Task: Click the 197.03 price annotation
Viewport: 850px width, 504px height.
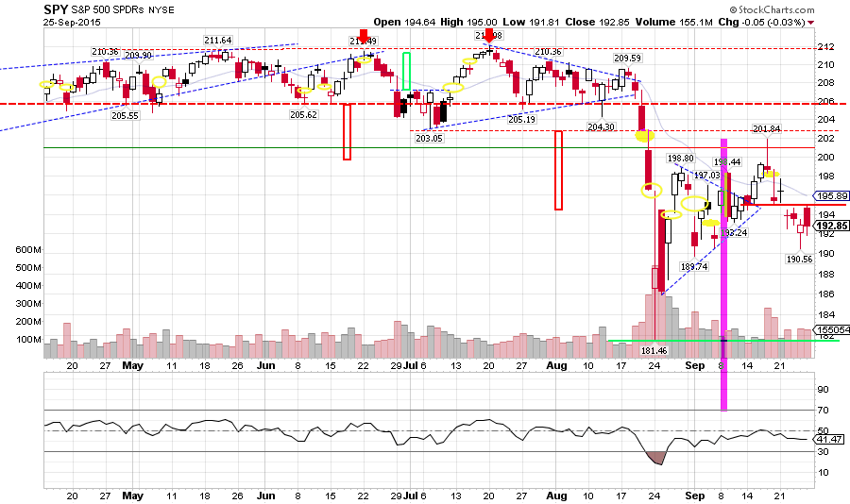Action: click(x=706, y=175)
